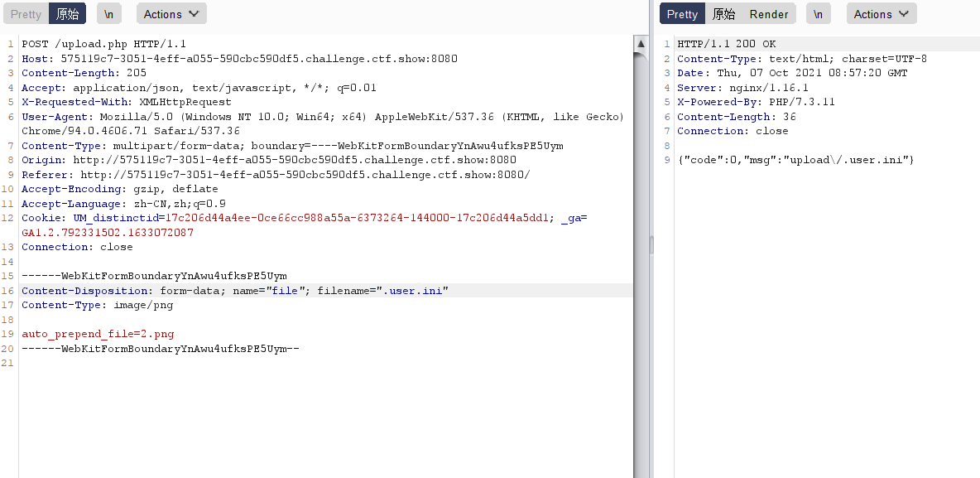Click response Content-Length: 36 header
The width and height of the screenshot is (980, 478).
click(x=737, y=117)
